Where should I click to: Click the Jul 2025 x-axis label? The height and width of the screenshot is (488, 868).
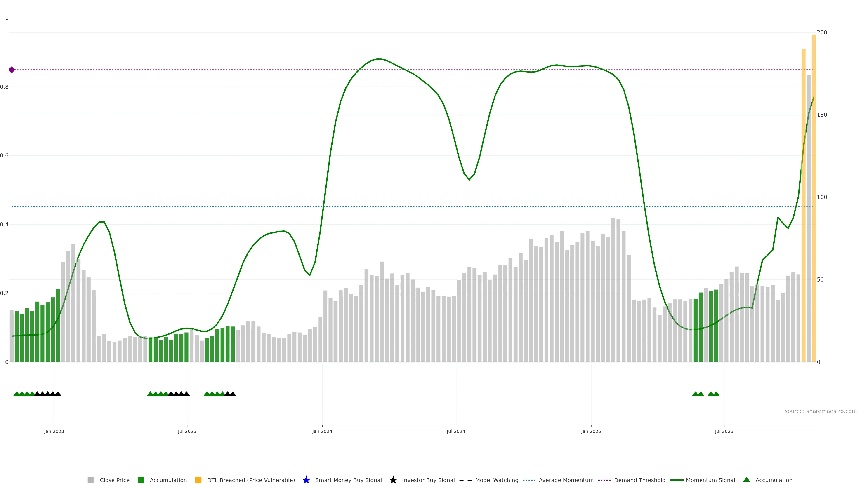(x=724, y=431)
